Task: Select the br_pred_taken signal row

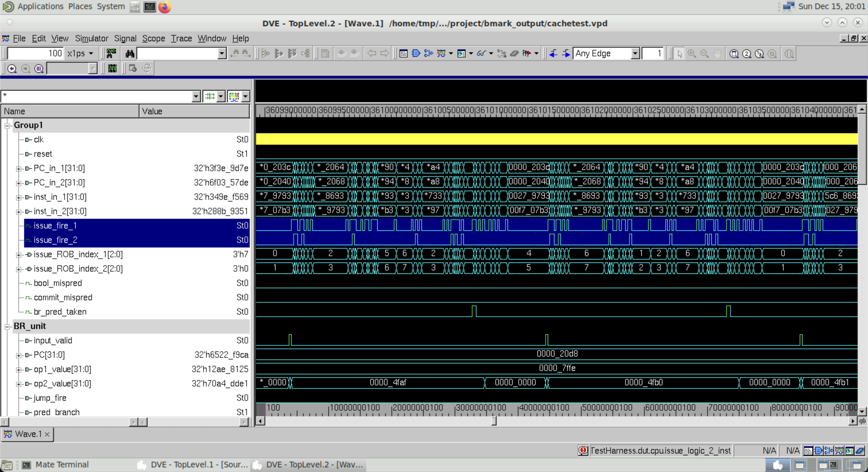Action: [x=136, y=312]
